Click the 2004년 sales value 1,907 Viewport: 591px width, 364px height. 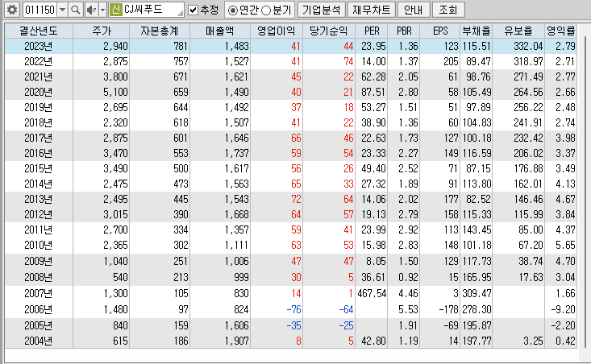tap(237, 341)
